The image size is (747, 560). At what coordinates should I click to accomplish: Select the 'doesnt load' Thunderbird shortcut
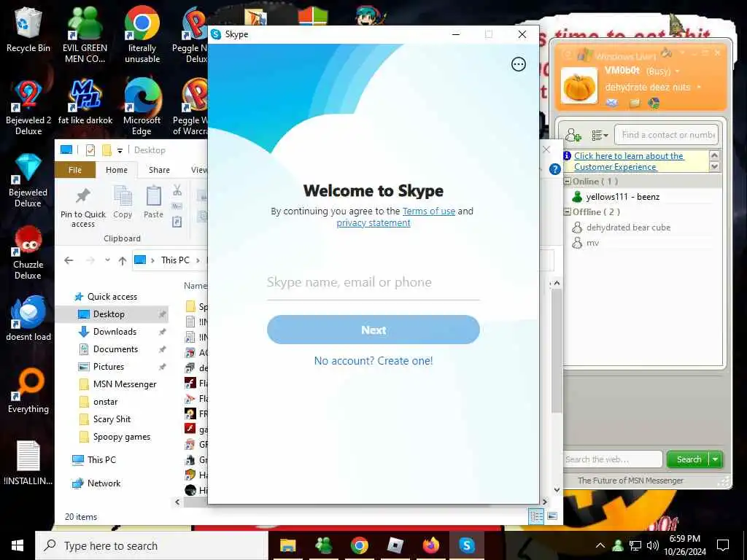[x=28, y=319]
